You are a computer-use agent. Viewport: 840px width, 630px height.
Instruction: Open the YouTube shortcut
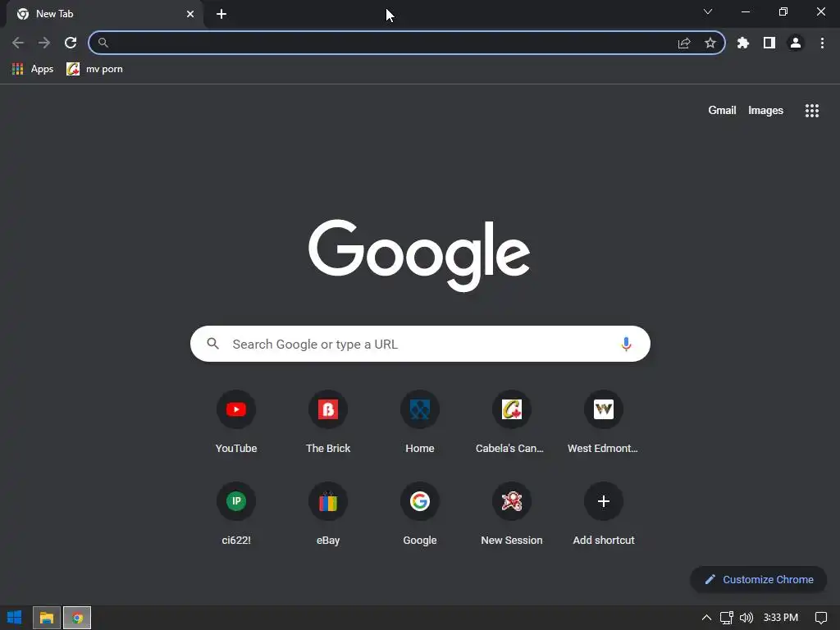coord(236,423)
